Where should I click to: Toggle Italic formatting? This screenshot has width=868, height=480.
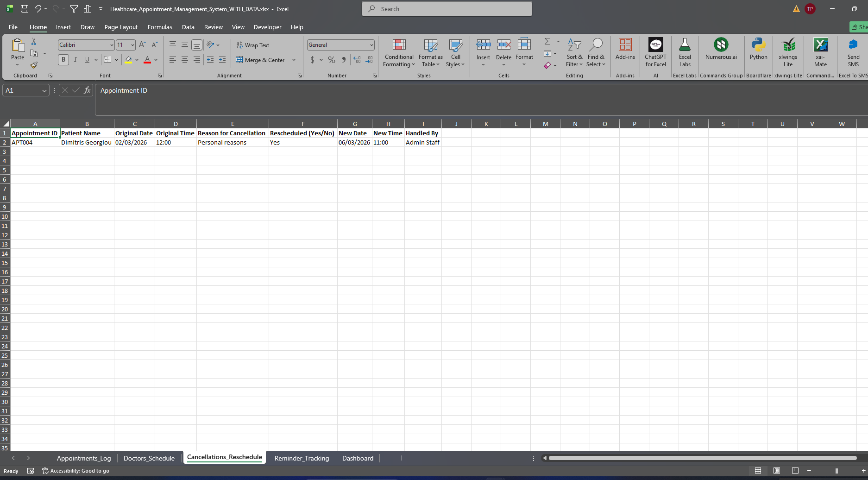[75, 60]
